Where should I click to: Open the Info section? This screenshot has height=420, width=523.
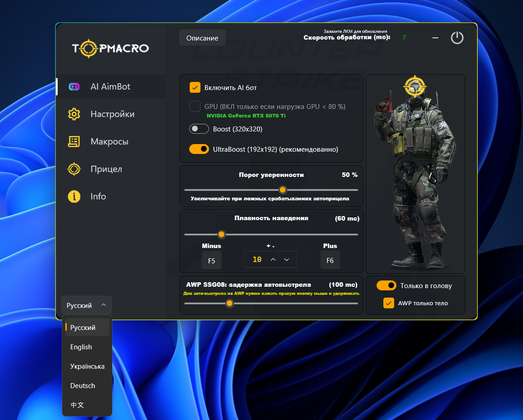pyautogui.click(x=111, y=196)
